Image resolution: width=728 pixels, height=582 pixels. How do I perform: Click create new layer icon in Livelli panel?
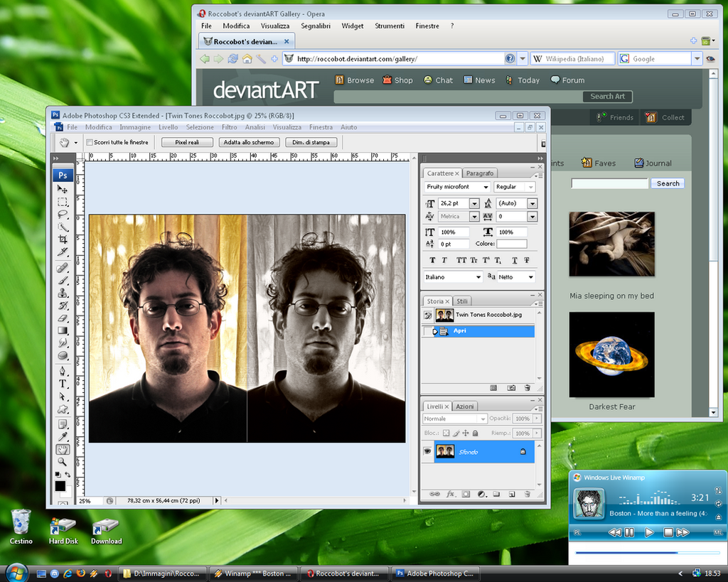tap(512, 495)
